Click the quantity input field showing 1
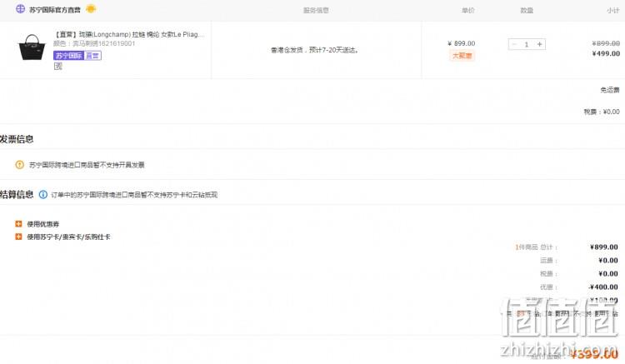The width and height of the screenshot is (625, 364). pyautogui.click(x=527, y=44)
